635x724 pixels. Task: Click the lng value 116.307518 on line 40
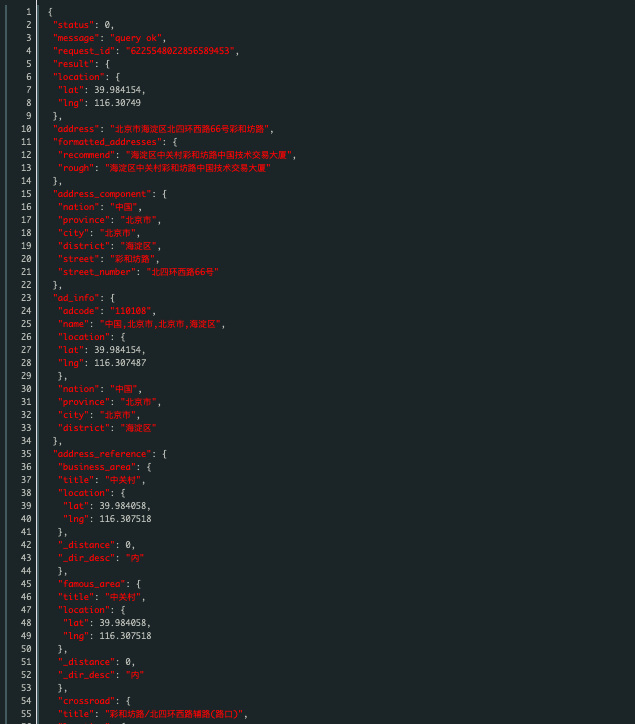coord(126,519)
